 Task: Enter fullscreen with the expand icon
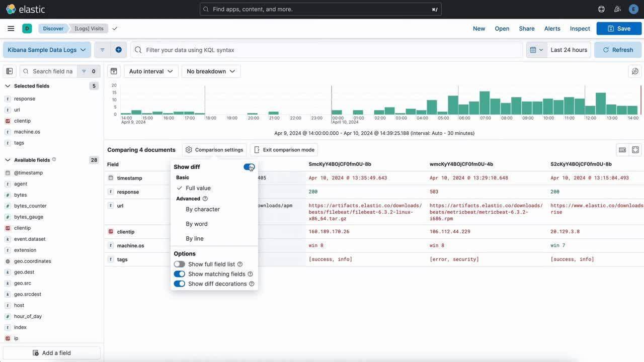pos(635,150)
